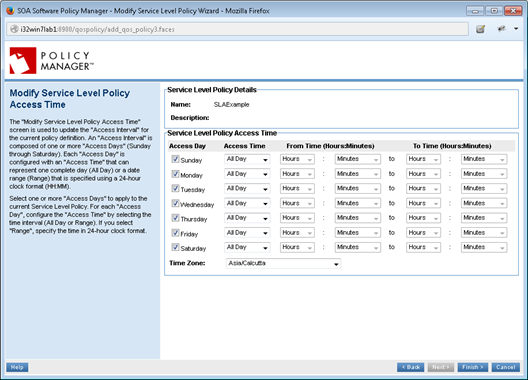Open Sunday Access Time dropdown
Image resolution: width=528 pixels, height=380 pixels.
tap(247, 159)
